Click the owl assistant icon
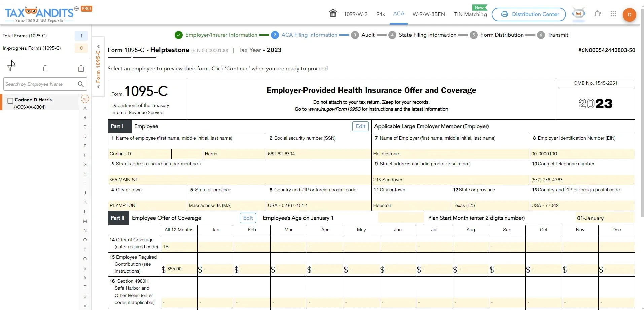This screenshot has width=644, height=310. pyautogui.click(x=579, y=14)
